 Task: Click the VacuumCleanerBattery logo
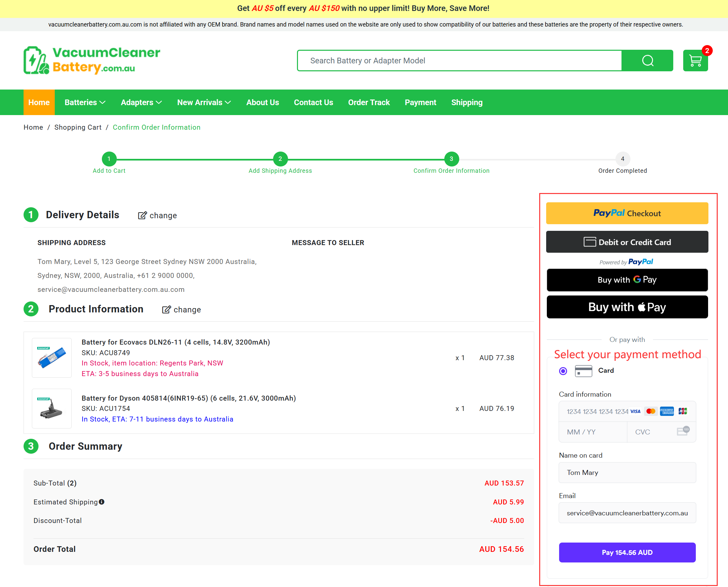(x=92, y=60)
